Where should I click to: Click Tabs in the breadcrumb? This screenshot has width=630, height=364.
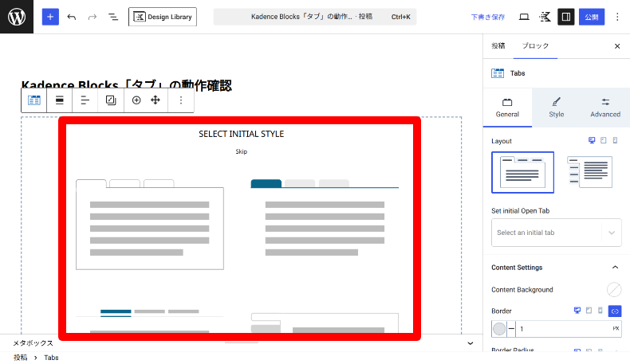[51, 358]
